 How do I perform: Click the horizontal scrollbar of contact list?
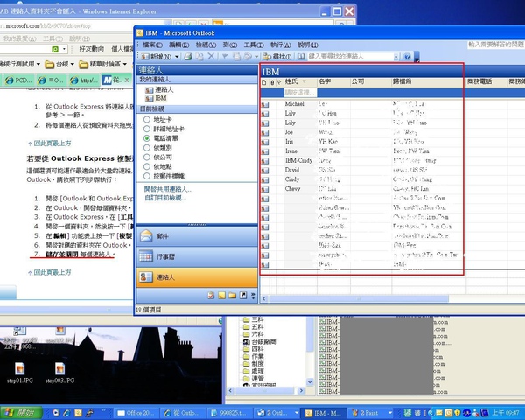click(x=358, y=298)
